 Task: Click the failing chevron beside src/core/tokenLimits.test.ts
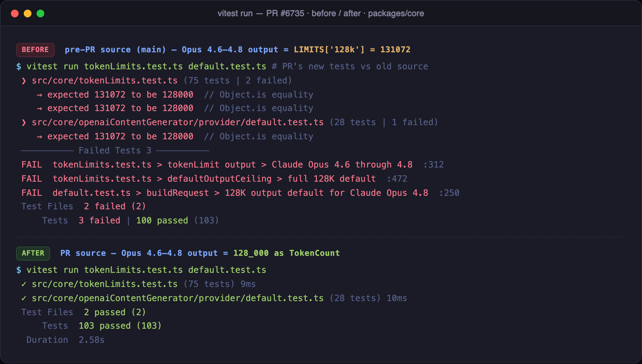tap(24, 81)
